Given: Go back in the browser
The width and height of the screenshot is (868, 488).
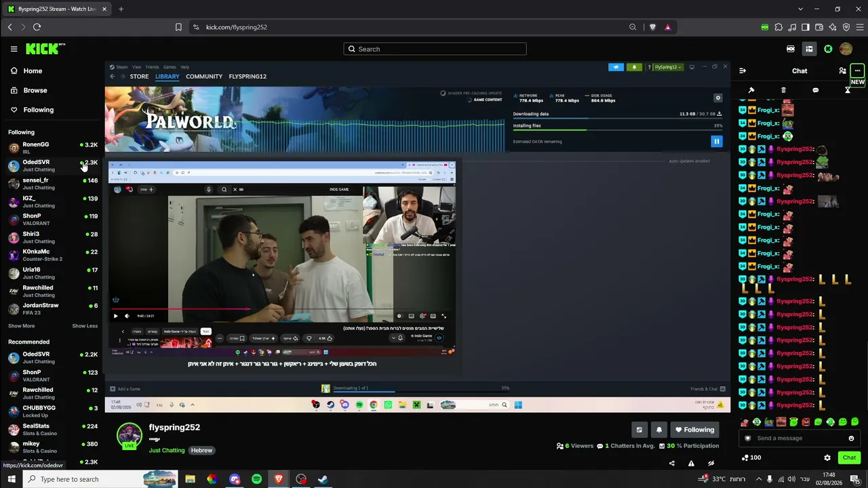Looking at the screenshot, I should pos(9,27).
